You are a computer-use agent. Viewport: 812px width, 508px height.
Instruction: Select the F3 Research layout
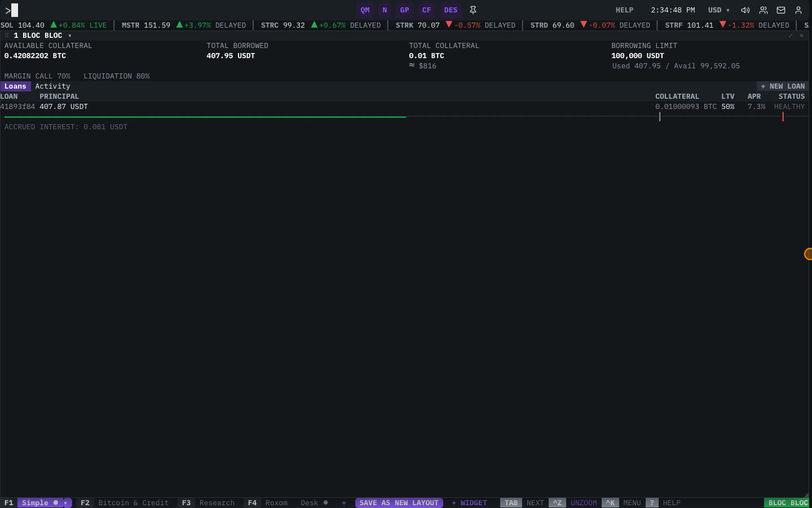click(208, 503)
